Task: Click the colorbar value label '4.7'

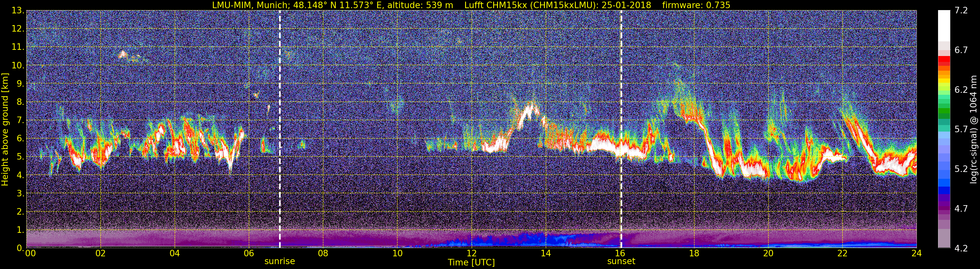Action: pos(961,208)
